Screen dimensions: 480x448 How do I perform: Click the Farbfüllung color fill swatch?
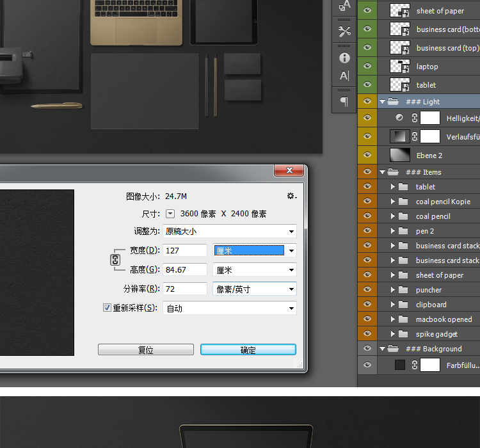coord(400,365)
